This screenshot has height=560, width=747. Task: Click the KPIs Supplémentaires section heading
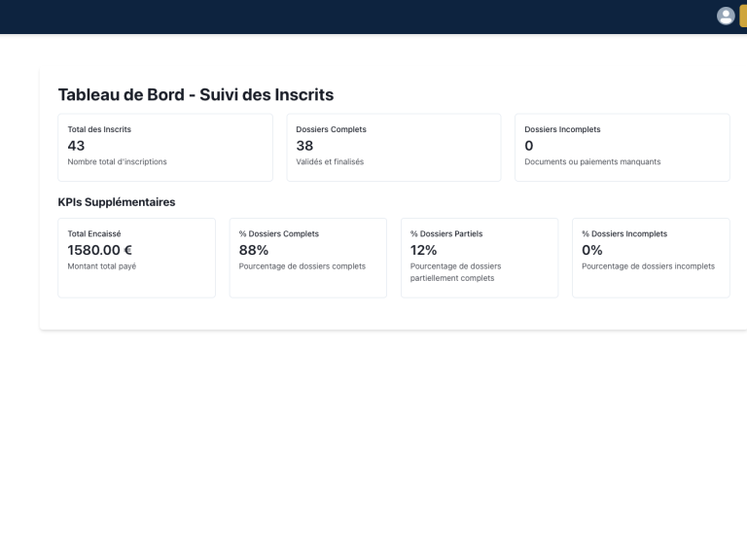117,202
